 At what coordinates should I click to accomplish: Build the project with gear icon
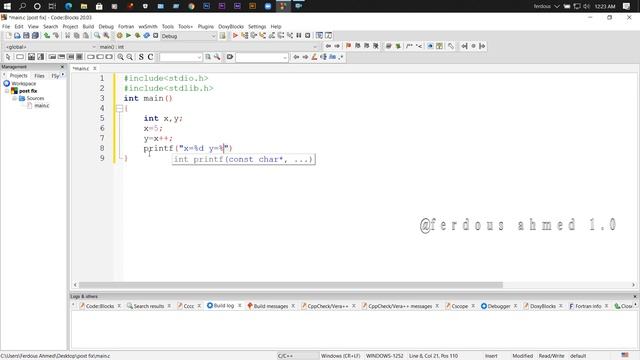coord(120,36)
